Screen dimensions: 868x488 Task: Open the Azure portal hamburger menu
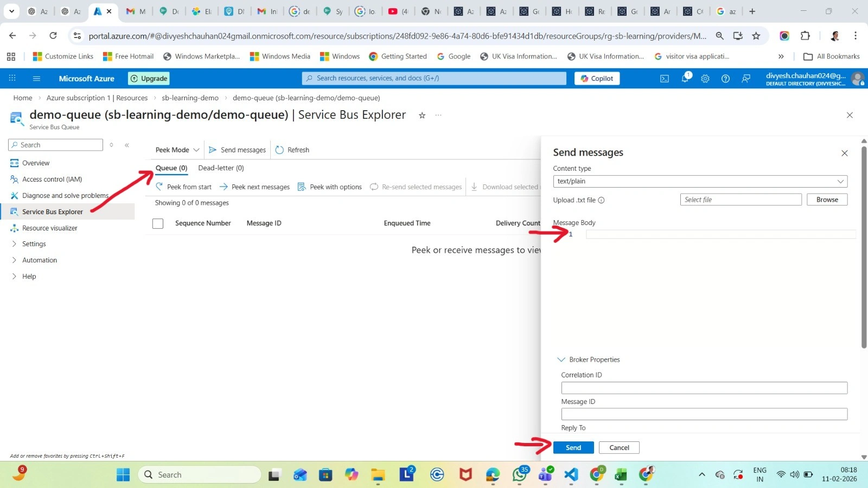[36, 79]
